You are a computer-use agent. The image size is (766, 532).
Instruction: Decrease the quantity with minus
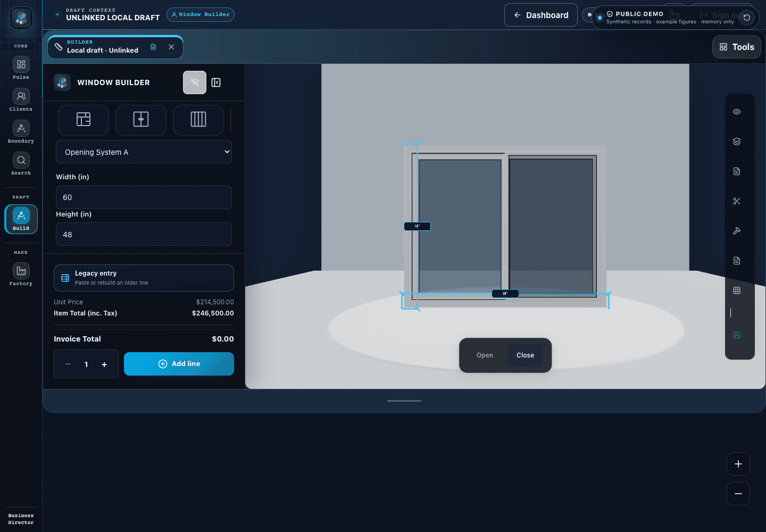(68, 364)
